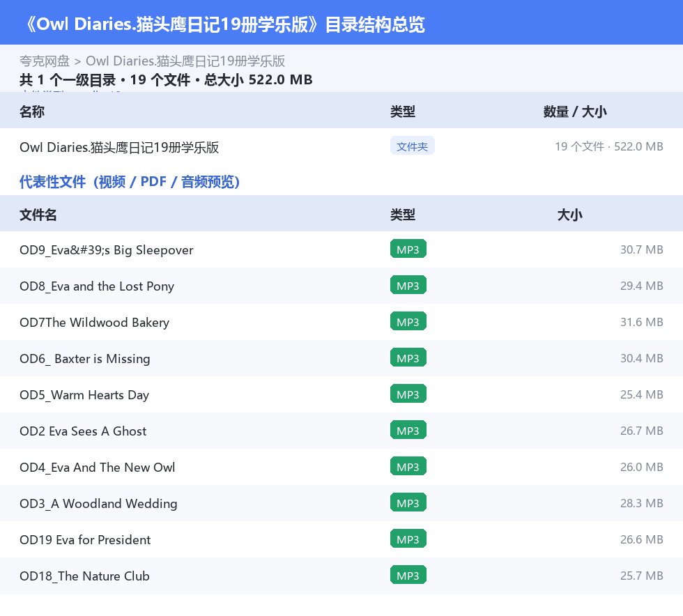Open the Owl Diaries.猫头鹰日记19册学乐版 folder row
This screenshot has height=616, width=683.
tap(341, 147)
